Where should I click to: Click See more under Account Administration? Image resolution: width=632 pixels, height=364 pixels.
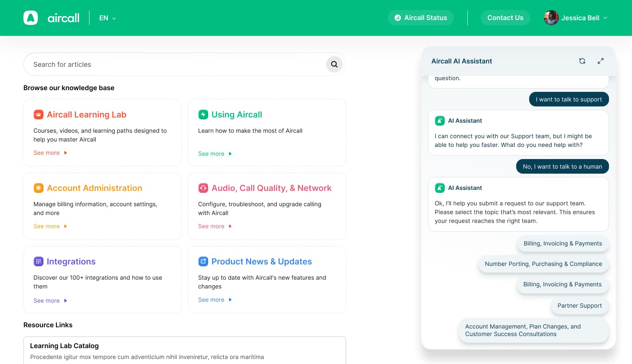point(50,226)
